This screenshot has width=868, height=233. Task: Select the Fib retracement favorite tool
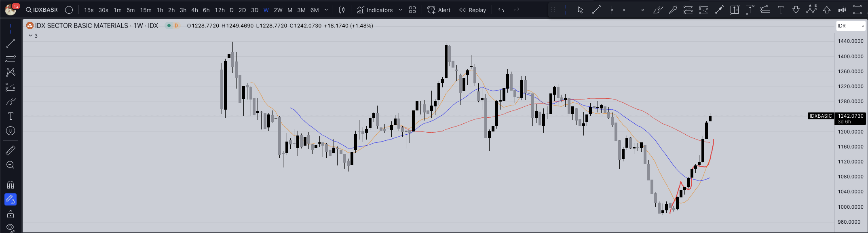point(688,10)
